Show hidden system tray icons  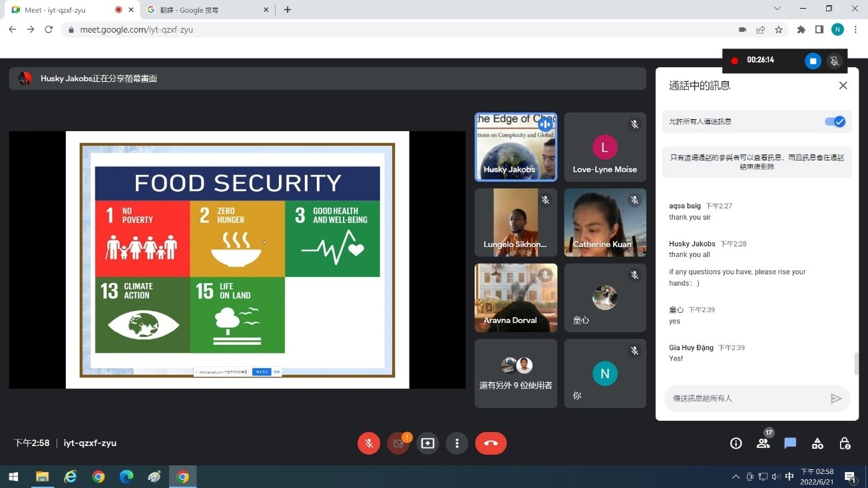[x=736, y=477]
